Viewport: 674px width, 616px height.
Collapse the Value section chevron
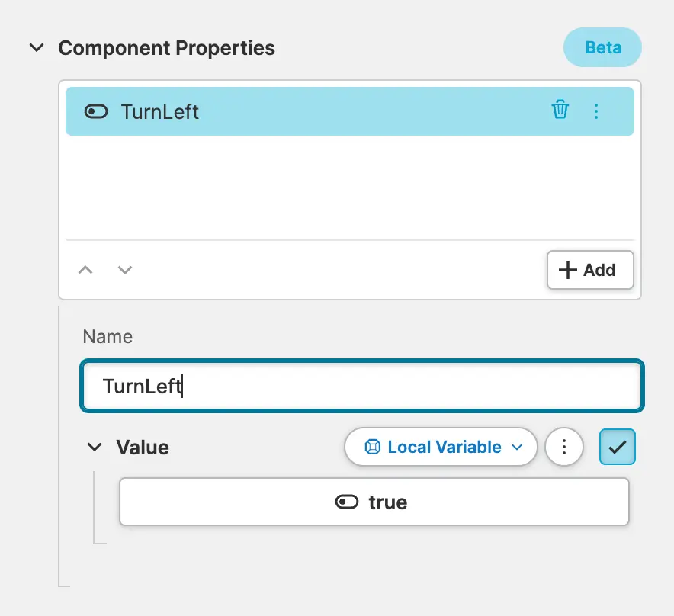[95, 448]
